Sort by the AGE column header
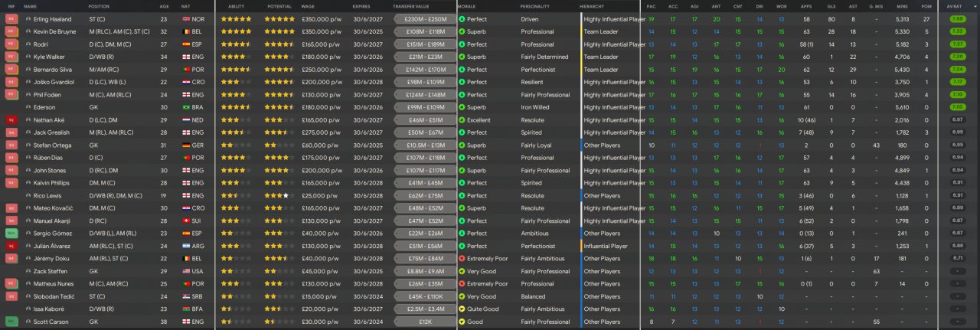 [165, 6]
